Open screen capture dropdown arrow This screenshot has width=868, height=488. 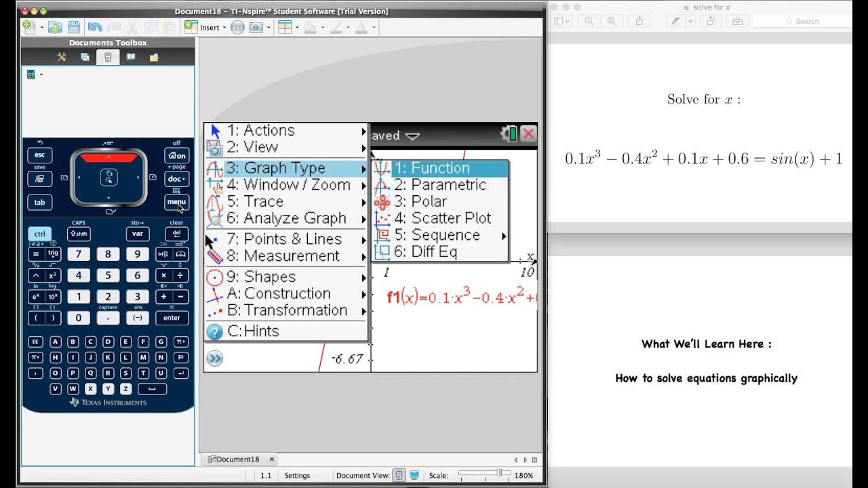[269, 28]
